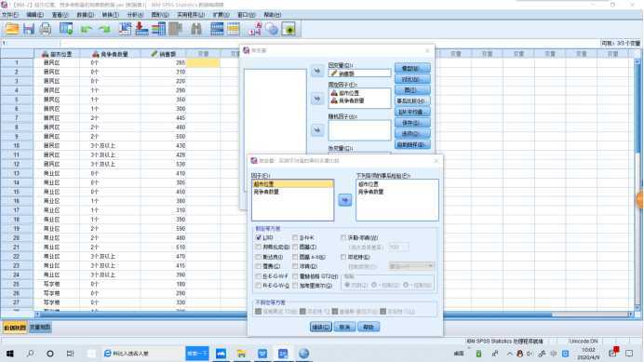This screenshot has width=644, height=362.
Task: Uncheck the LSD checkbox
Action: (x=259, y=237)
